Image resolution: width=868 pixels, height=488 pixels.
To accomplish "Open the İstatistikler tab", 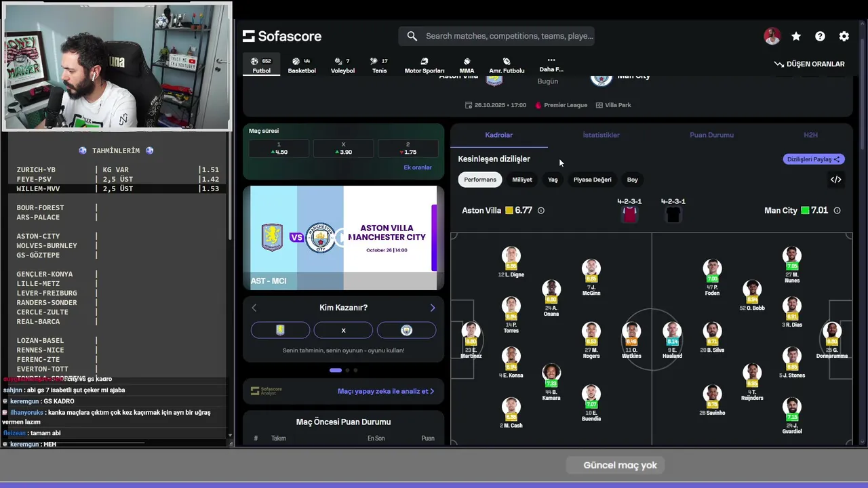I will click(601, 135).
